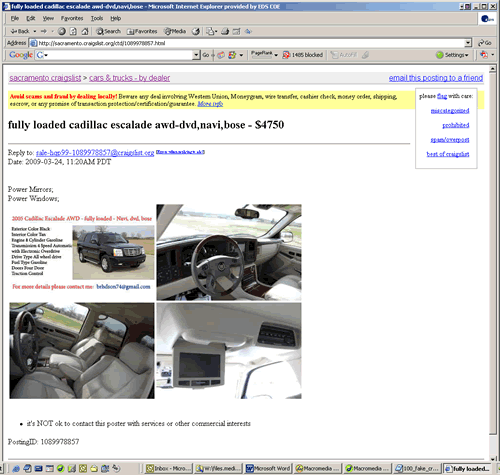This screenshot has width=500, height=475.
Task: Click the vertical scrollbar down arrow
Action: tap(493, 459)
